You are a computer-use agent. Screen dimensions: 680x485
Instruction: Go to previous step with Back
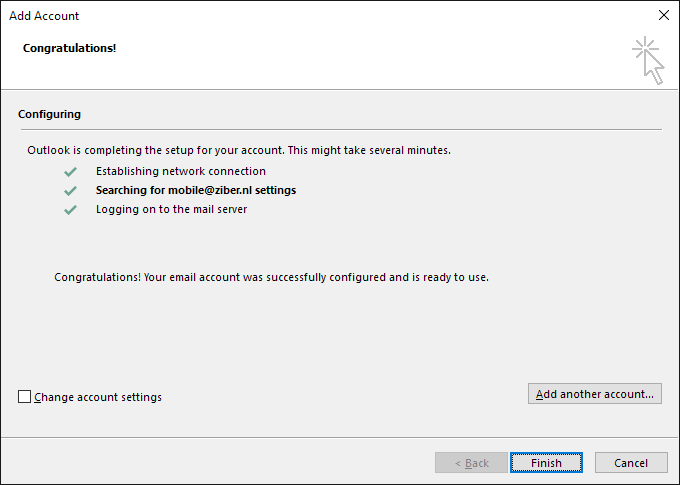coord(471,463)
